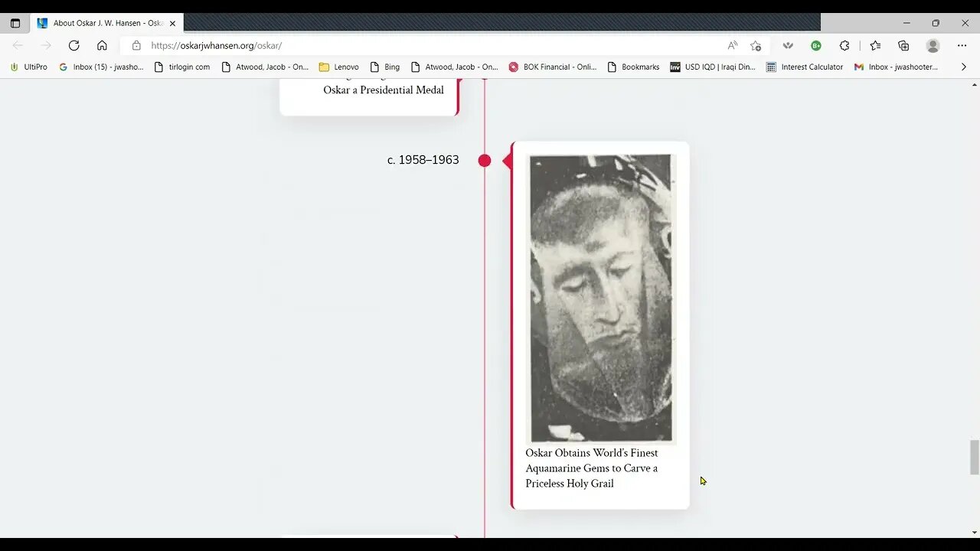Viewport: 980px width, 551px height.
Task: View site information lock icon
Action: coord(136,45)
